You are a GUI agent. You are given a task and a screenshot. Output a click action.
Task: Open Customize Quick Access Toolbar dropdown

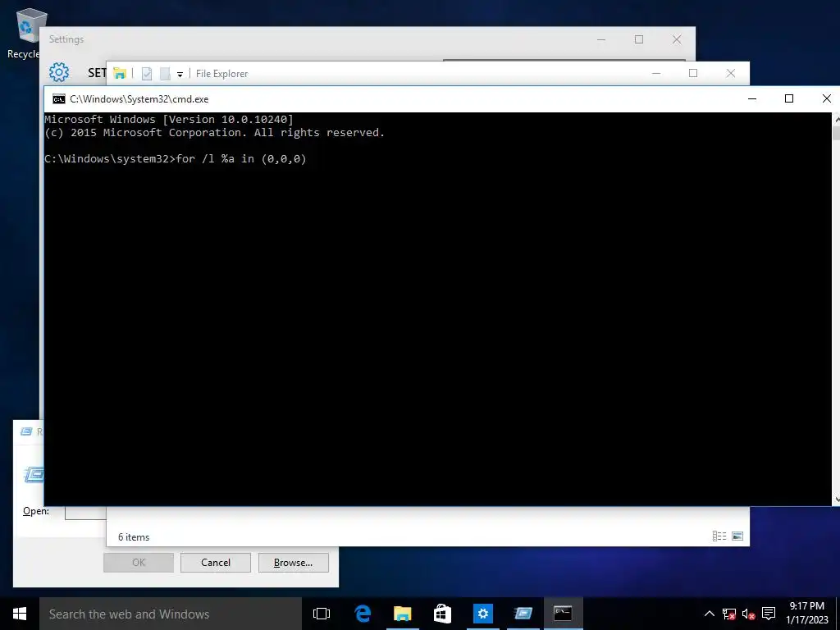click(180, 74)
